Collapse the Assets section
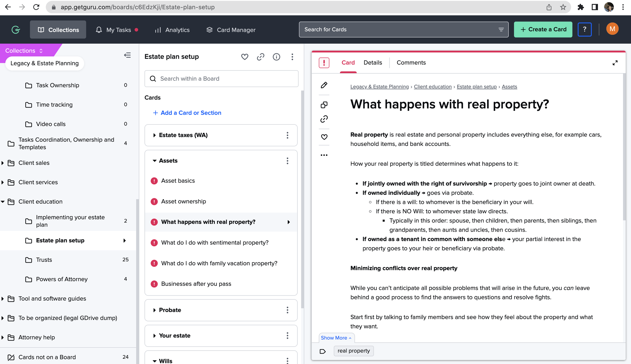631x364 pixels. click(154, 161)
